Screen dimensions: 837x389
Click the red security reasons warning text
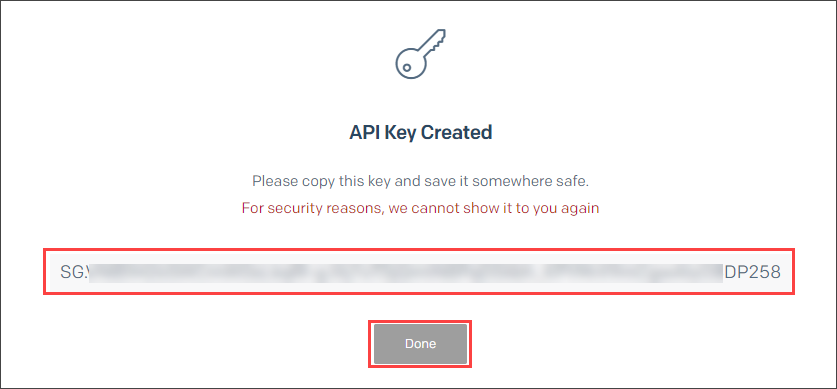[x=420, y=208]
